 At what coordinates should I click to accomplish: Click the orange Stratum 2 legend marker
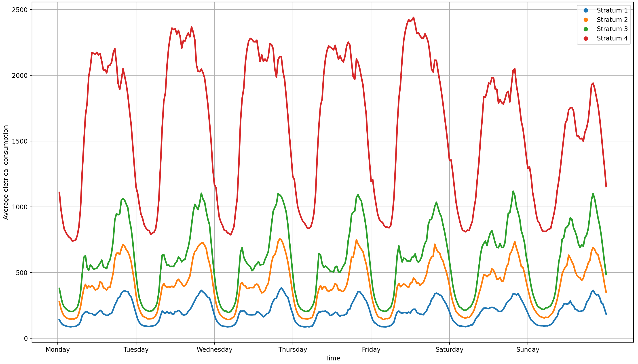click(x=585, y=20)
